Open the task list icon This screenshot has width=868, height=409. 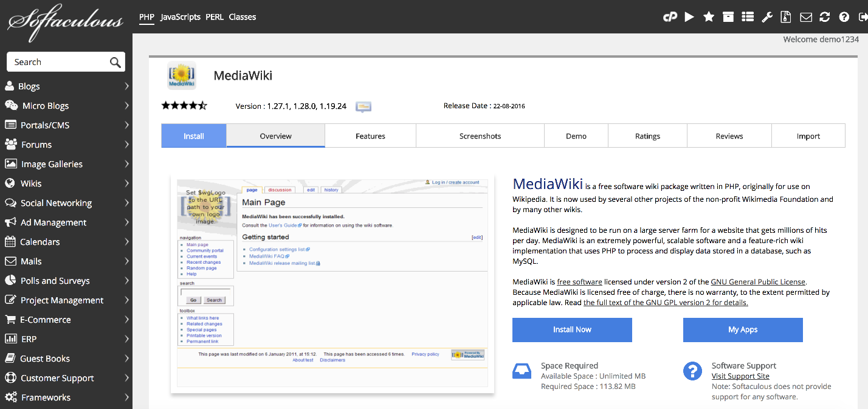point(748,17)
